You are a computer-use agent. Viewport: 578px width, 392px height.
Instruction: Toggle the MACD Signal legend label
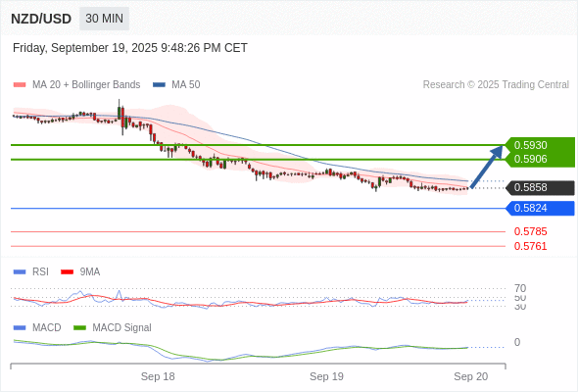121,328
